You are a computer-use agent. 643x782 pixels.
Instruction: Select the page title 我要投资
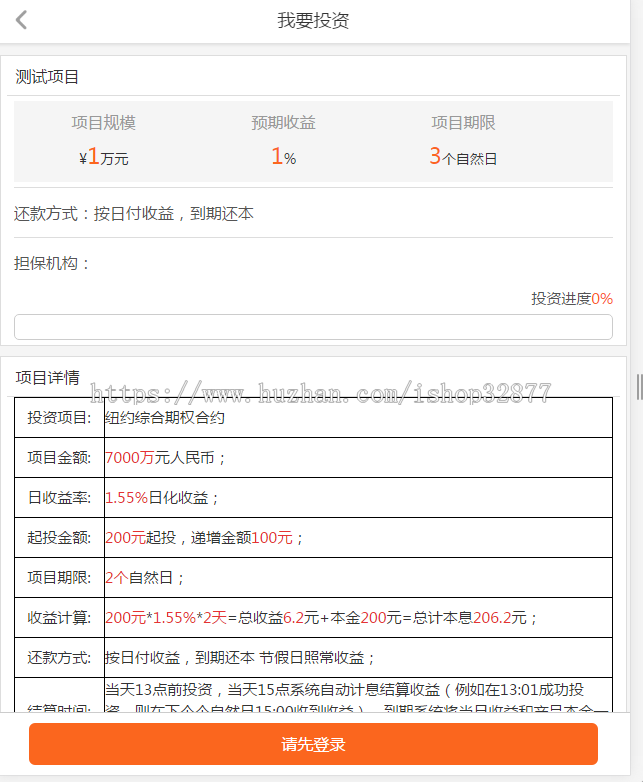pyautogui.click(x=313, y=20)
